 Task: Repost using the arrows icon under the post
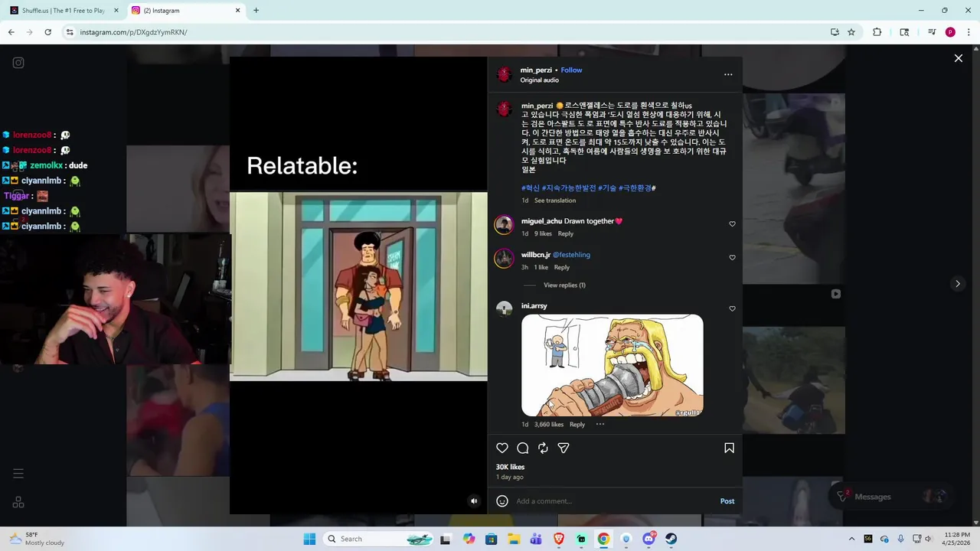pyautogui.click(x=543, y=448)
